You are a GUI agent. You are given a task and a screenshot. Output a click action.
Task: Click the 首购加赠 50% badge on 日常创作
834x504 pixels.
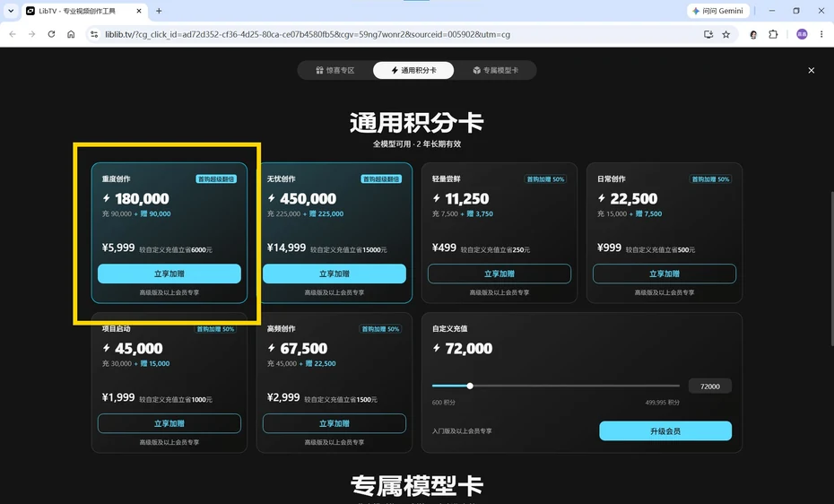coord(710,179)
